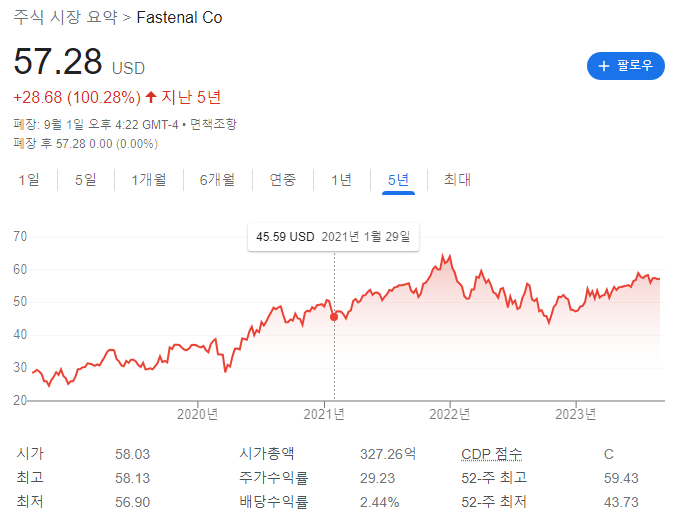
Task: Click the 팔로우 follow button
Action: point(625,66)
